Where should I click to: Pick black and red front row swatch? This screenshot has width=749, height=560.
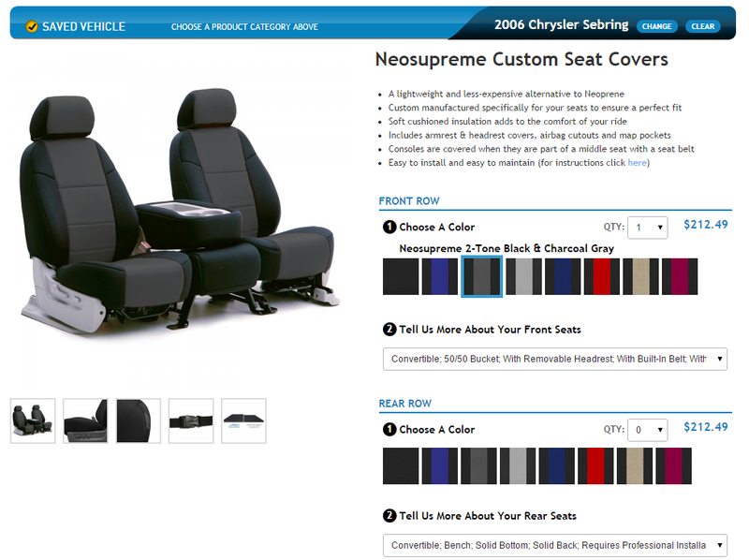point(601,276)
